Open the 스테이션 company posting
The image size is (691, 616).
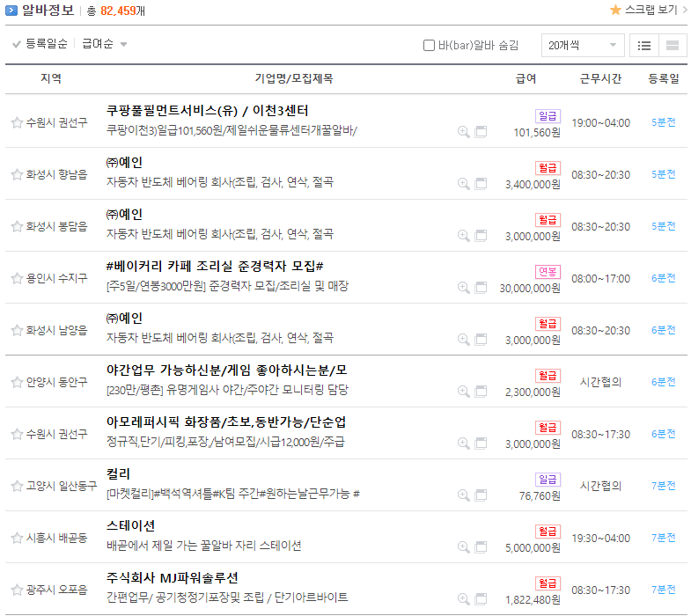tap(131, 526)
